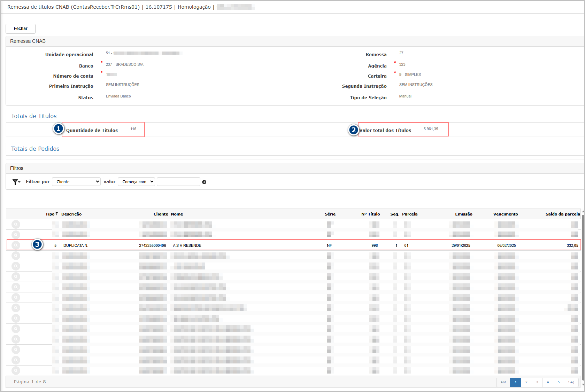Click the numbered marker 2 badge
Screen dimensions: 585x392
pyautogui.click(x=353, y=130)
